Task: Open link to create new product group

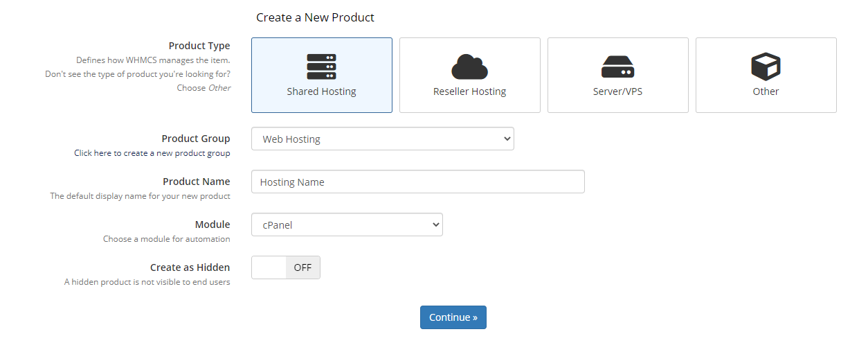Action: (x=152, y=153)
